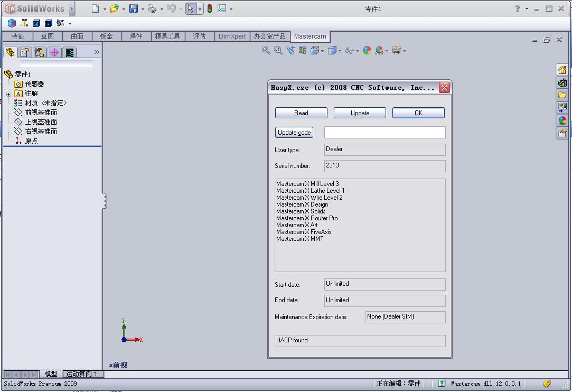This screenshot has height=392, width=572.
Task: Click the Section View icon
Action: [x=303, y=50]
